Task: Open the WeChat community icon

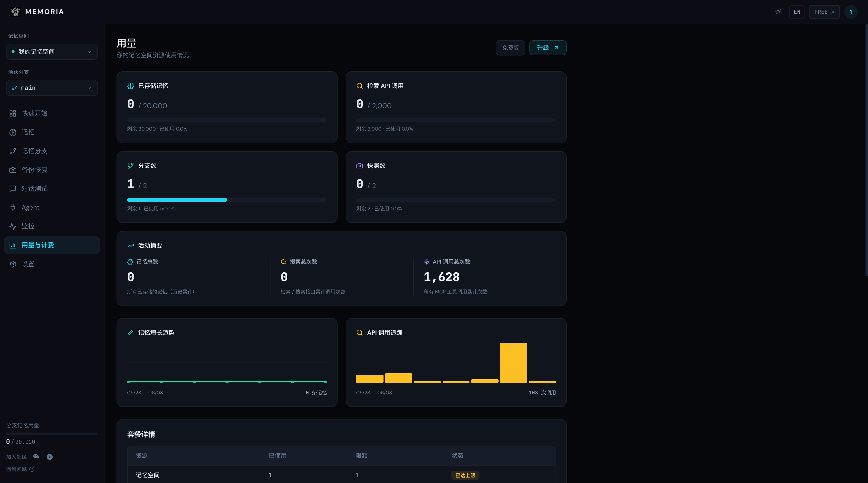Action: (x=36, y=456)
